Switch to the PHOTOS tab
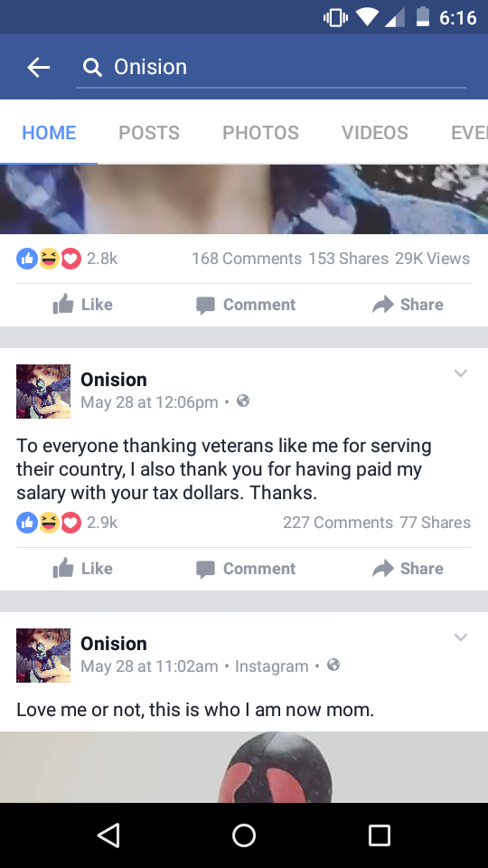This screenshot has width=488, height=868. (x=260, y=133)
